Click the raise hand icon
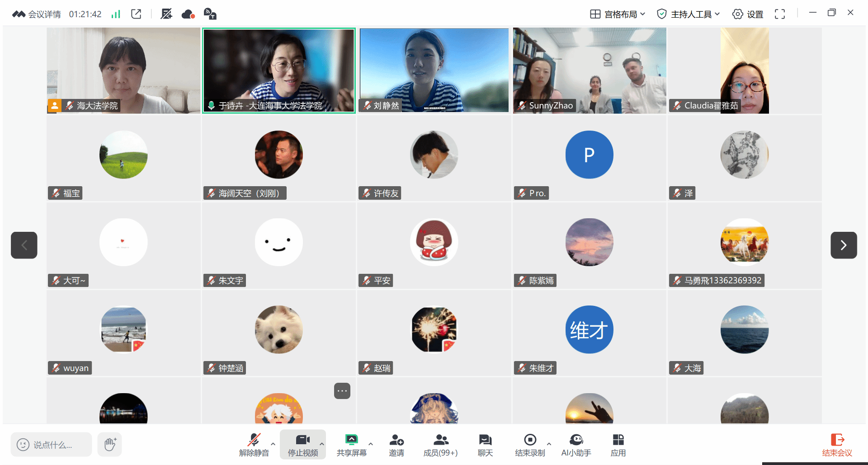The width and height of the screenshot is (868, 465). point(110,445)
